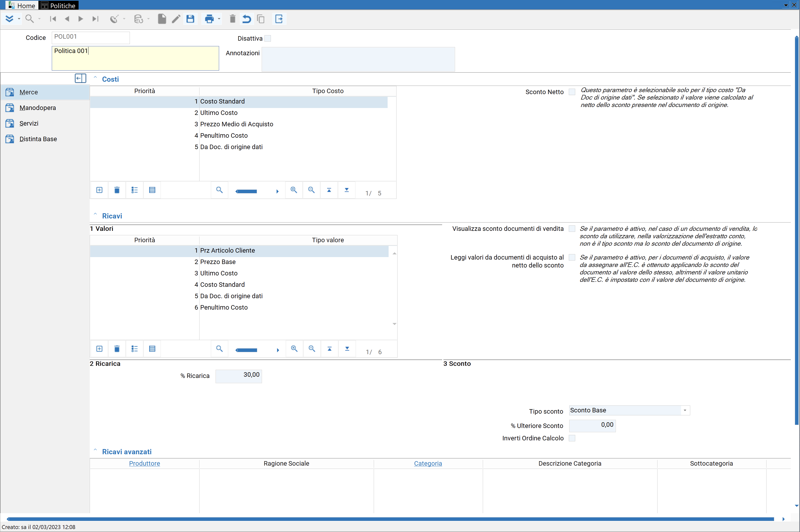Switch to the Home tab
Screen dimensions: 800x532
tap(22, 5)
